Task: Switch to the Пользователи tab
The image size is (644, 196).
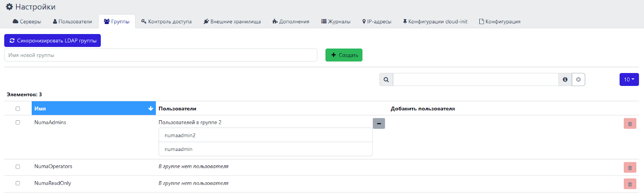Action: point(72,22)
